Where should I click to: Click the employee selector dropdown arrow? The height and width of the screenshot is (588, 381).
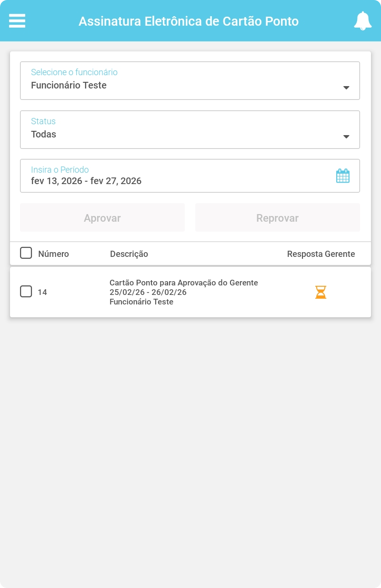346,88
